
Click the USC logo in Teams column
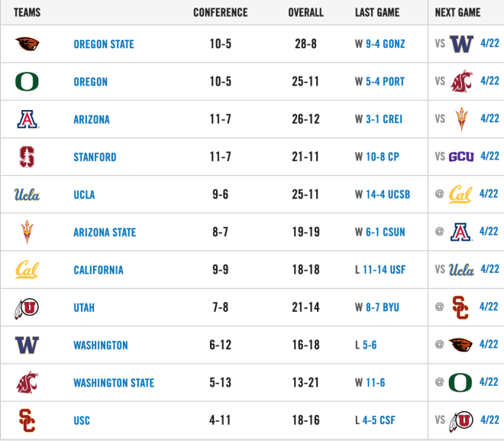click(27, 420)
